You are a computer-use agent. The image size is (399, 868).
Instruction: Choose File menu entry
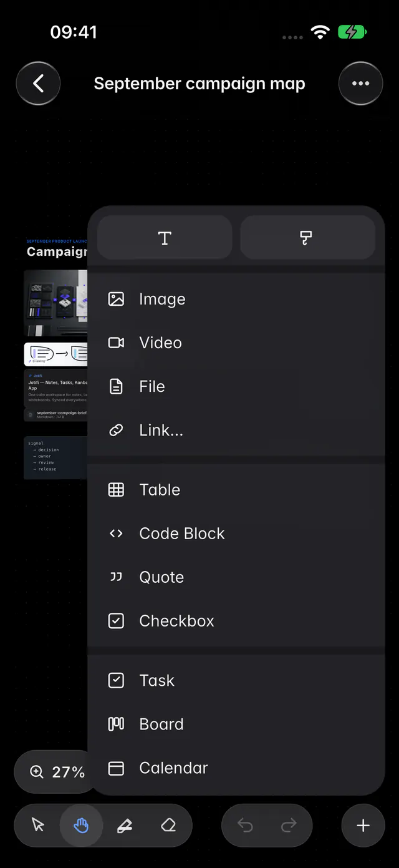click(236, 386)
